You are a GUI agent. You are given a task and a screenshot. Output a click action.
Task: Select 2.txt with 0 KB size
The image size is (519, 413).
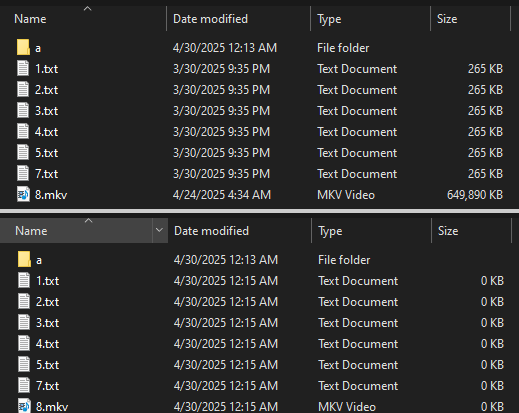259,302
